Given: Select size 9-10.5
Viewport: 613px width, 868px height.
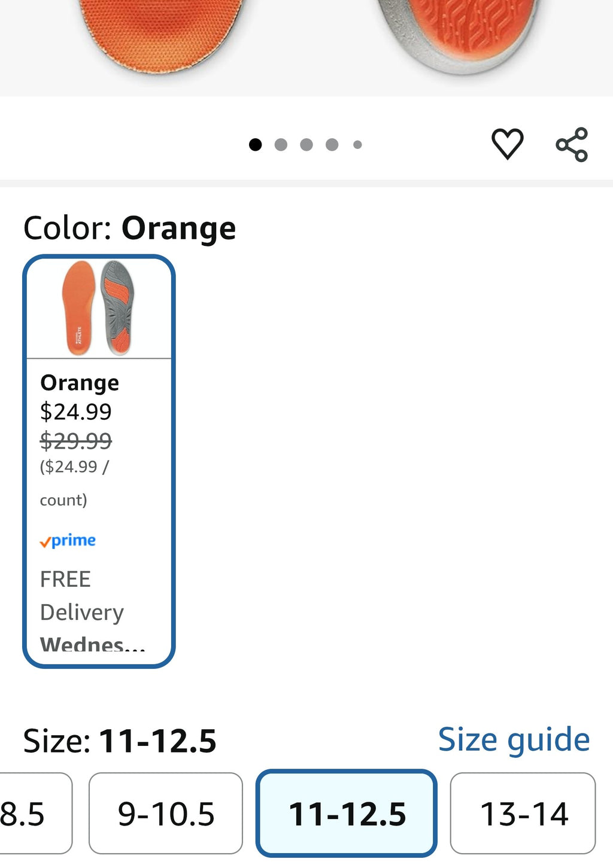Looking at the screenshot, I should click(x=166, y=814).
